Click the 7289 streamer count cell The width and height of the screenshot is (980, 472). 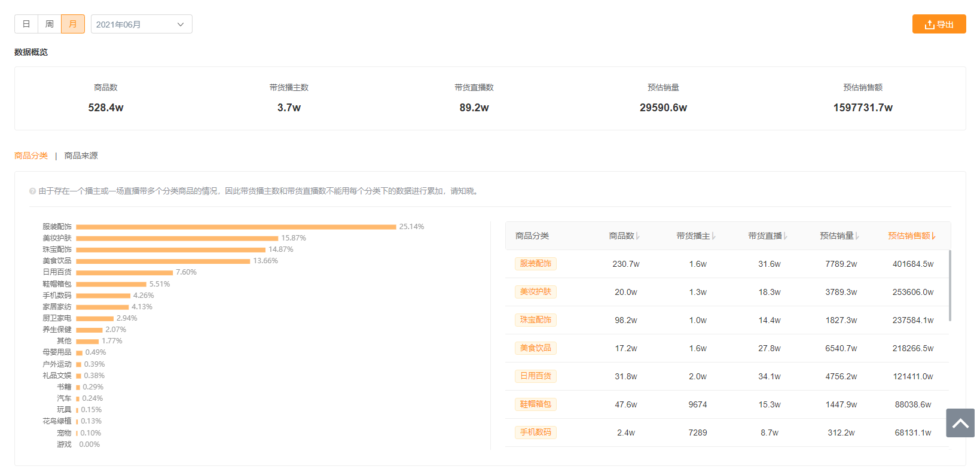point(698,433)
